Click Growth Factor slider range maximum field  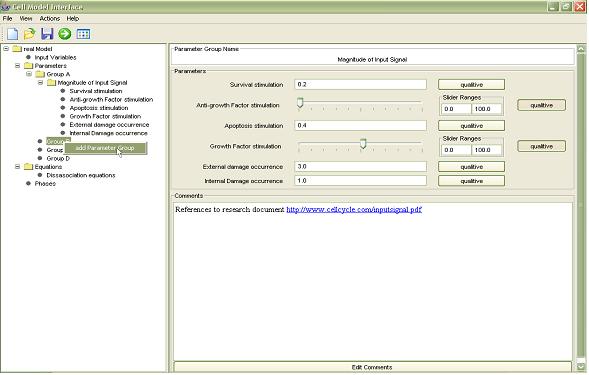[486, 150]
